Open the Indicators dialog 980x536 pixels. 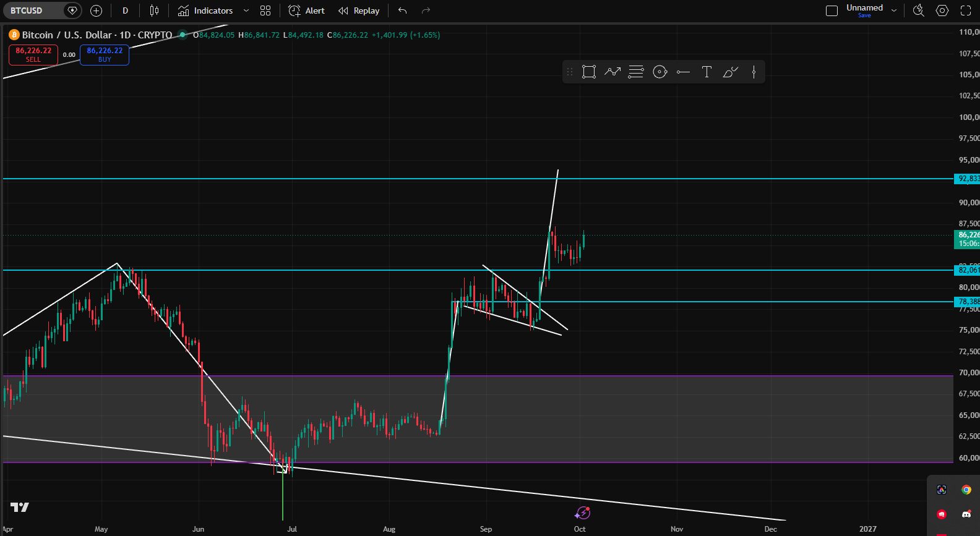coord(205,11)
